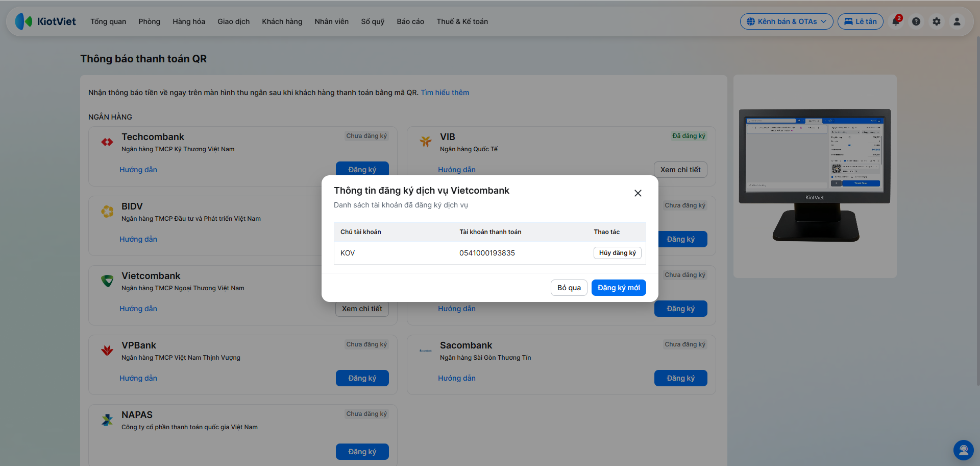980x466 pixels.
Task: Open the support chat bubble
Action: click(964, 450)
